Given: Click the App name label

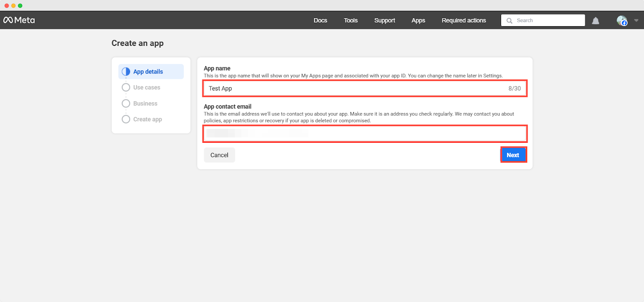Looking at the screenshot, I should coord(217,68).
